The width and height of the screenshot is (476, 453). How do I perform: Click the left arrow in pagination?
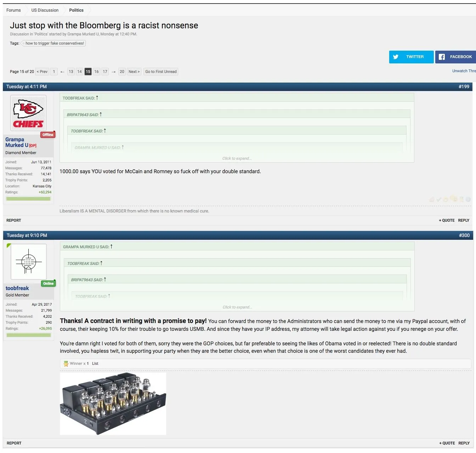(62, 72)
